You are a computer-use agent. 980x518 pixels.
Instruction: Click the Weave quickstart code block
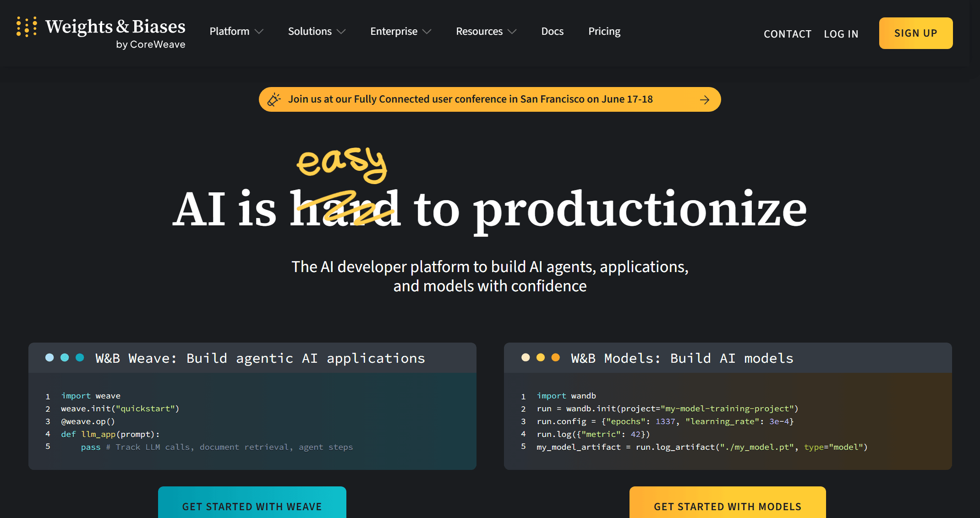coord(252,421)
